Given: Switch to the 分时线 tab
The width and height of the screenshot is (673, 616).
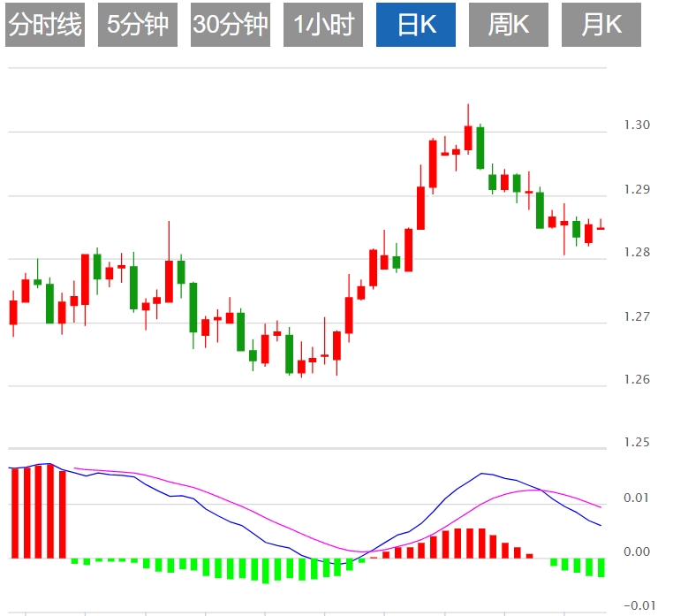Looking at the screenshot, I should pos(45,25).
